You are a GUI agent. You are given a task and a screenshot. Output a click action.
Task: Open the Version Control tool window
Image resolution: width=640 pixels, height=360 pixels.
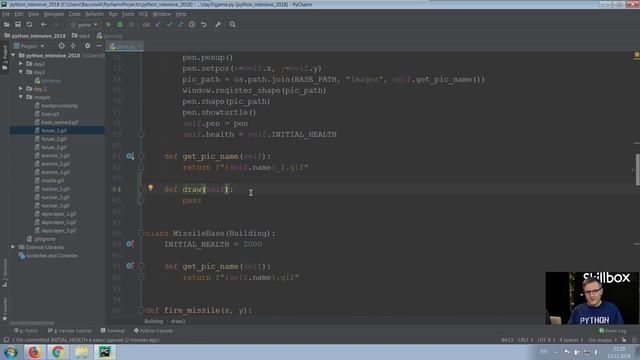point(70,331)
